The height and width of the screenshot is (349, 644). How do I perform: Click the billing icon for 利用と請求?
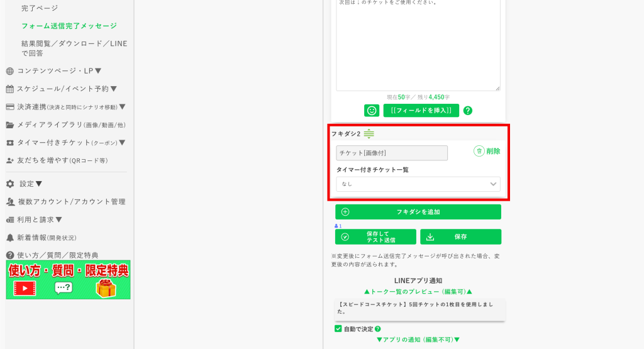point(10,219)
